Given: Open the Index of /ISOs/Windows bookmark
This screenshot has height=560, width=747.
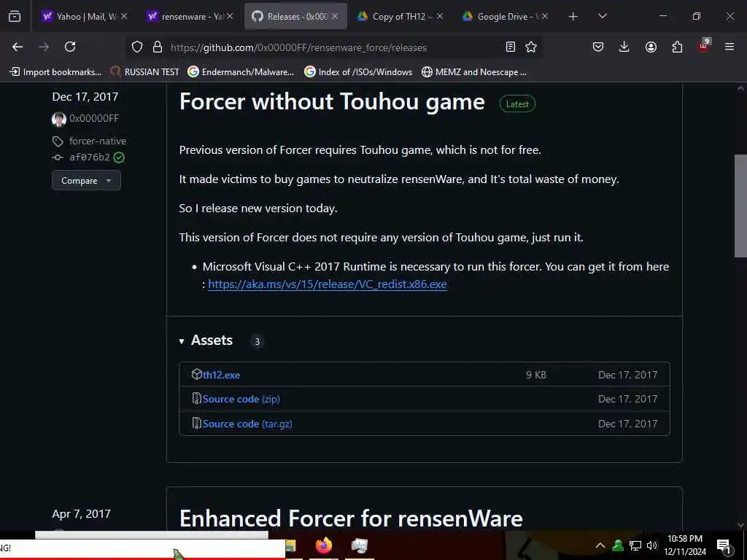Looking at the screenshot, I should (x=358, y=72).
